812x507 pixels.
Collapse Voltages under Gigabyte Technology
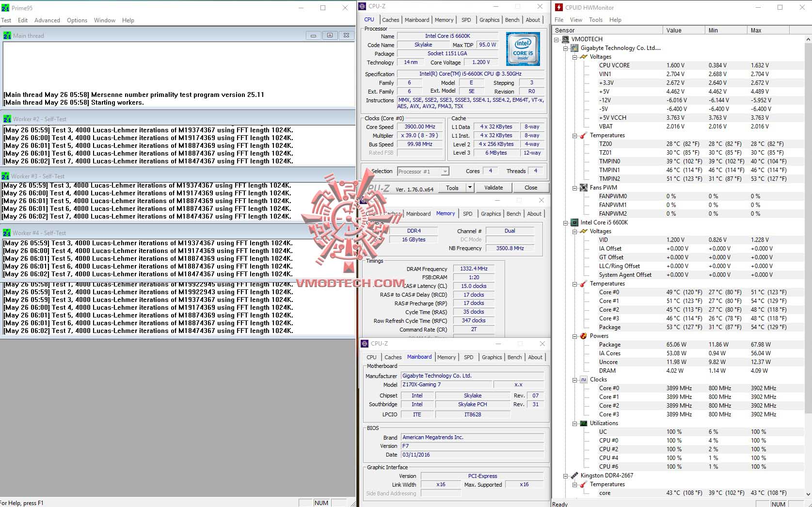574,57
